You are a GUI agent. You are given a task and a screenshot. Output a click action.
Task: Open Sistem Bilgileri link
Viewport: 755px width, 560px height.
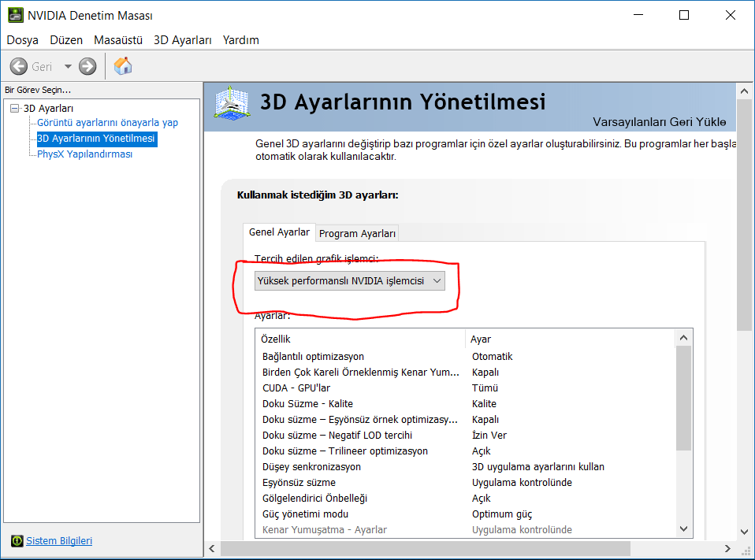click(59, 541)
